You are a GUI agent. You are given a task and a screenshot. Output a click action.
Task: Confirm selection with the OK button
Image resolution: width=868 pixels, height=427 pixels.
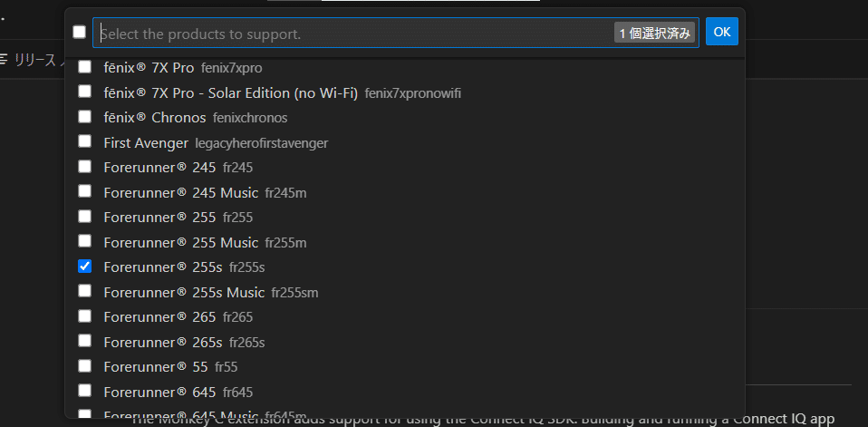point(722,32)
